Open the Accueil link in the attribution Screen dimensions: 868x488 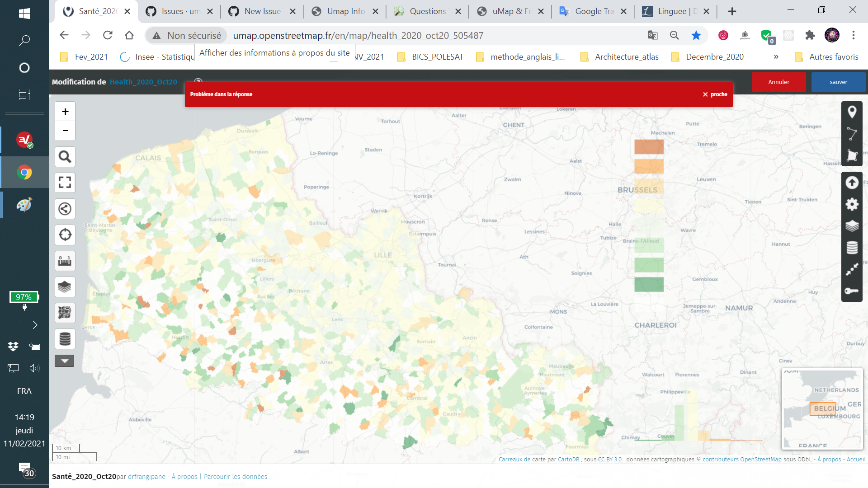(856, 459)
